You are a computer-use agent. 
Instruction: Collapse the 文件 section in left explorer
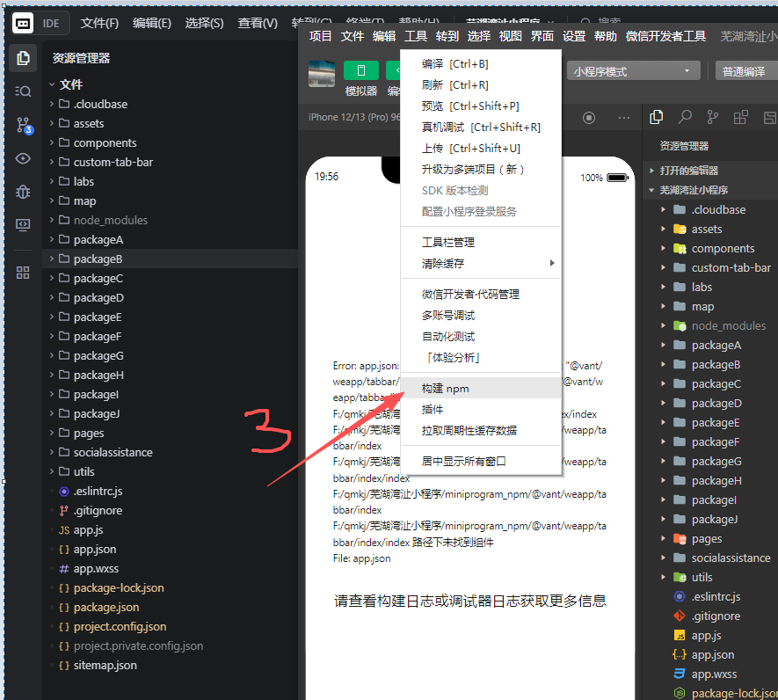70,84
